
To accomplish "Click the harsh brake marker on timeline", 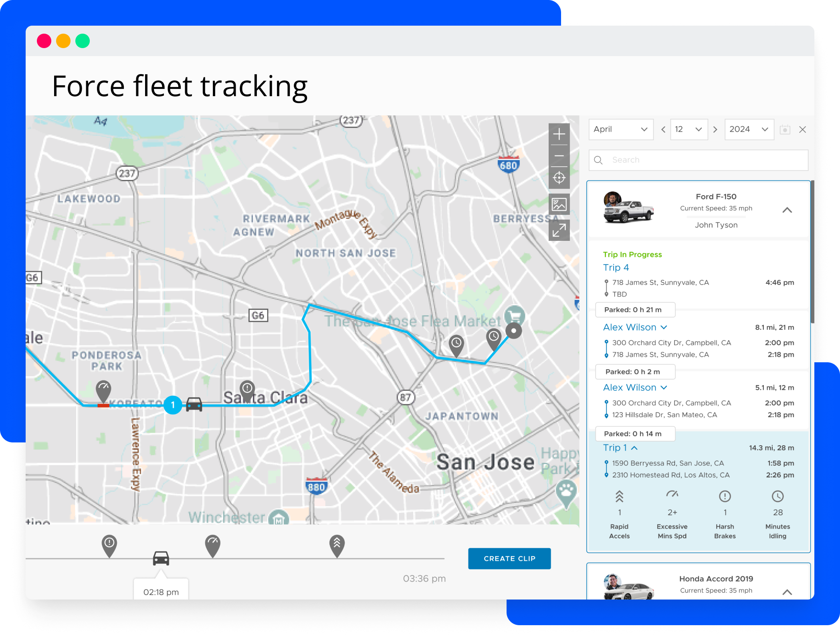I will coord(109,545).
